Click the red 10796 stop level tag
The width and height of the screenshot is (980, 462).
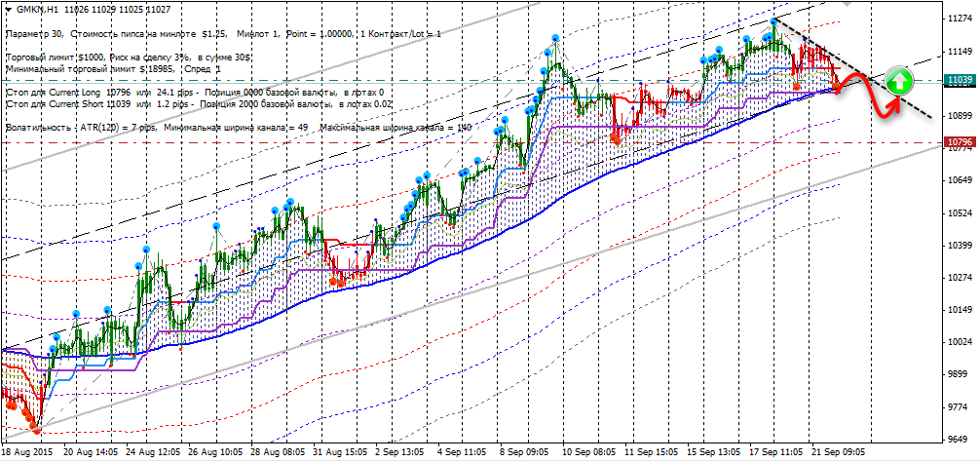click(959, 142)
